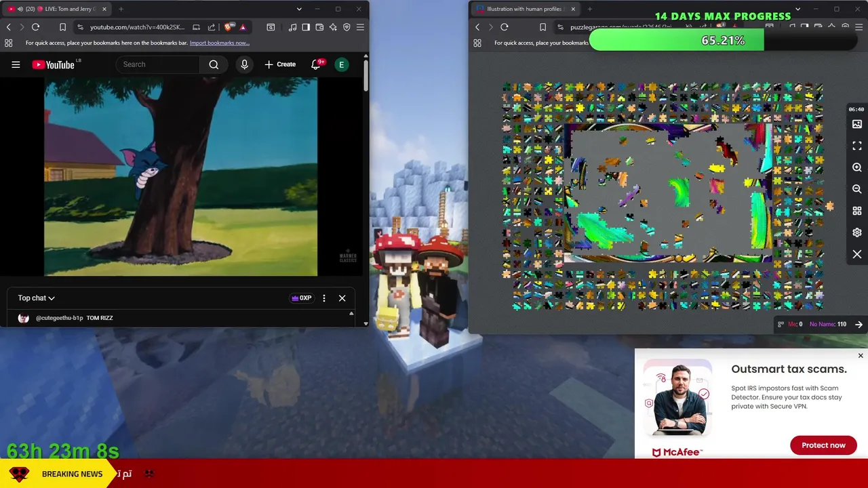This screenshot has width=868, height=488.
Task: Go back in the puzzle browser window
Action: (x=477, y=27)
